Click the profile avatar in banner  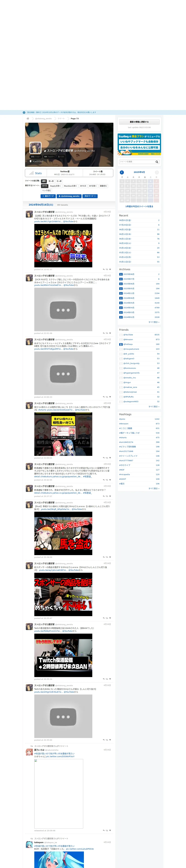pyautogui.click(x=35, y=148)
